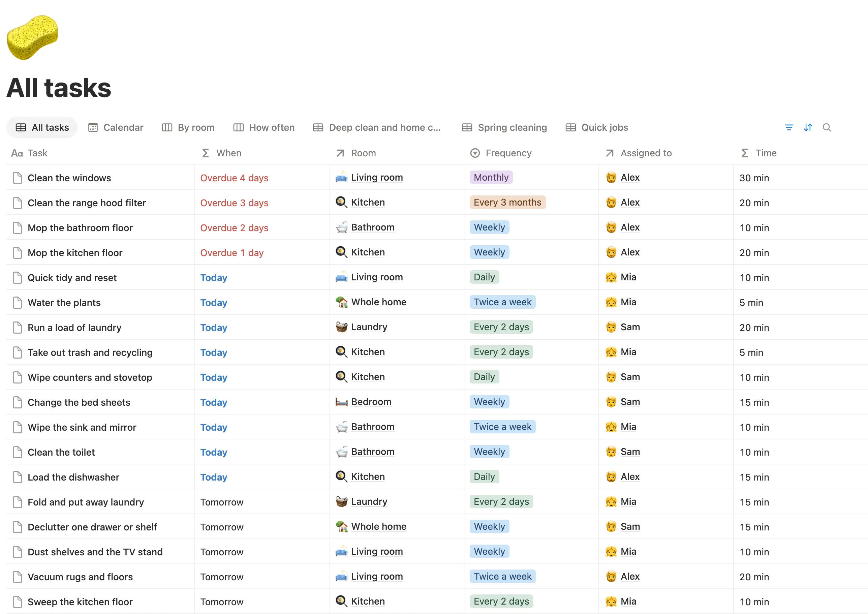Click the search magnifier icon
The image size is (868, 614).
tap(827, 127)
